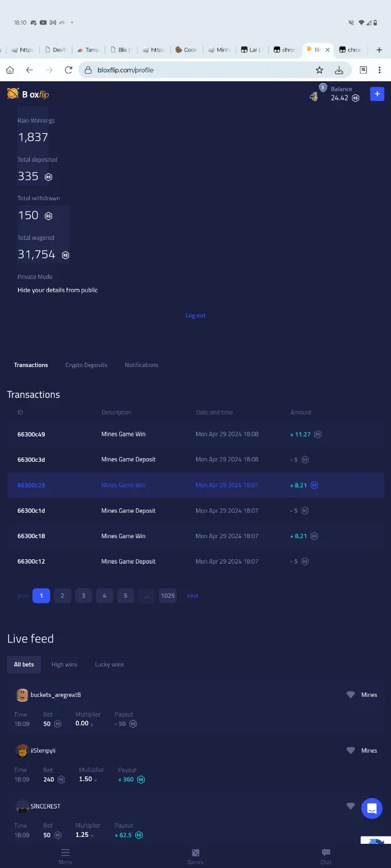Image resolution: width=391 pixels, height=868 pixels.
Task: Open the Games dice icon
Action: pyautogui.click(x=195, y=852)
